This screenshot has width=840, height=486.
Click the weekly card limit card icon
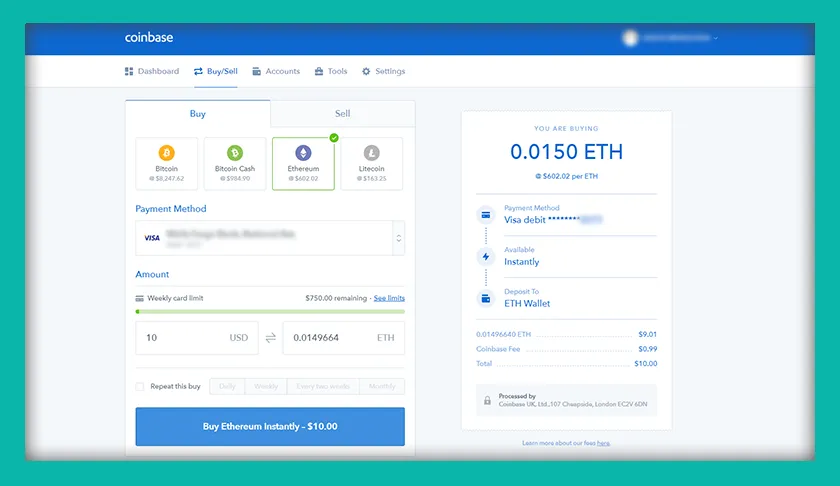tap(139, 298)
